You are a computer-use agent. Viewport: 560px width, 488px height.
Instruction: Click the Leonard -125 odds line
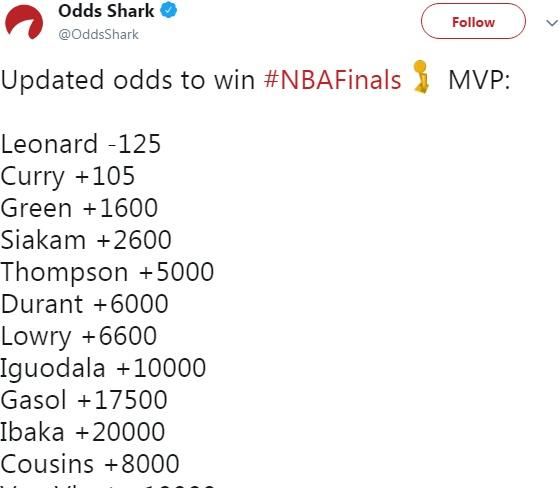tap(81, 144)
